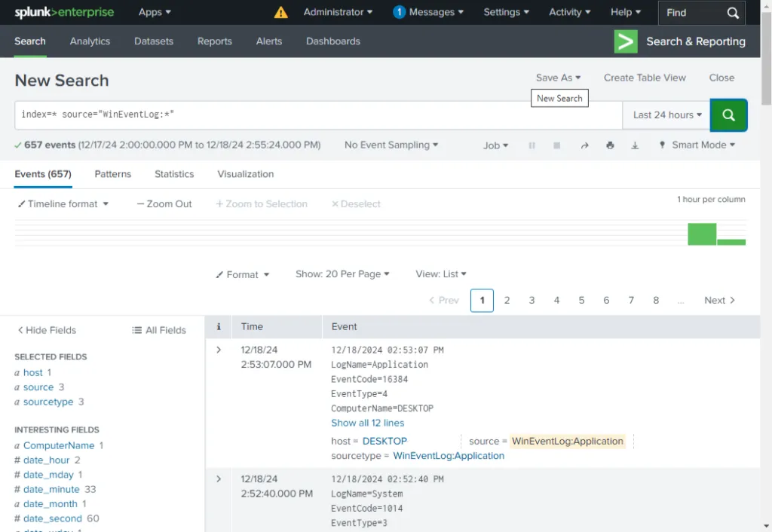This screenshot has height=532, width=772.
Task: Run the search with green magnifier button
Action: tap(728, 115)
